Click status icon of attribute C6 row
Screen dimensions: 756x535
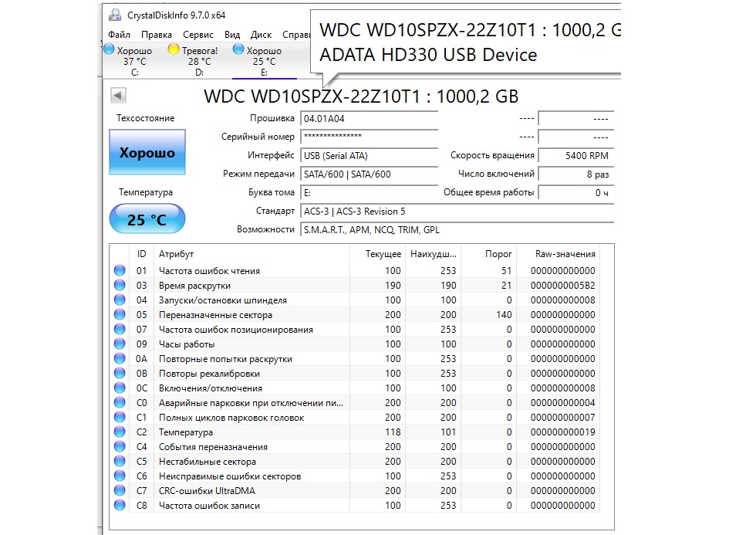120,476
